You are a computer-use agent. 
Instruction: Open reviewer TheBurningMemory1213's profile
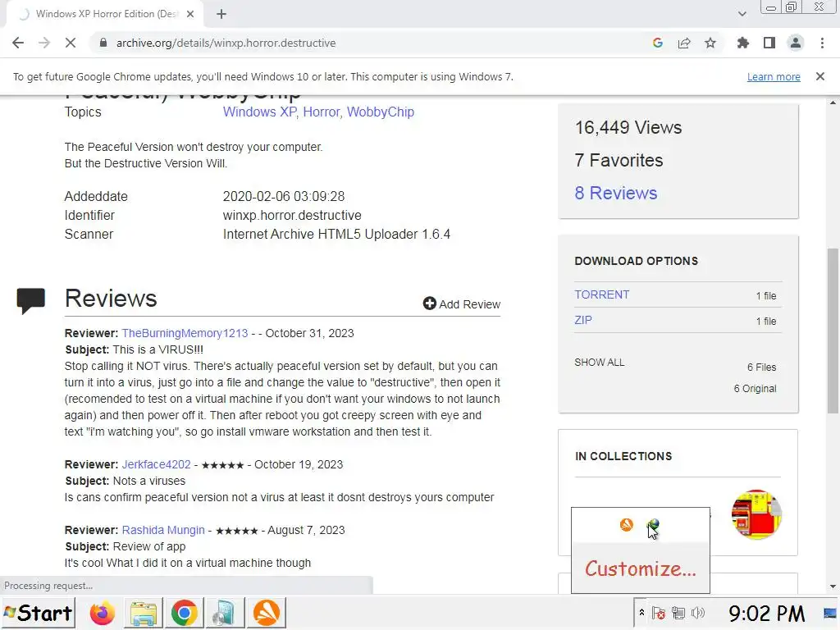(x=185, y=333)
